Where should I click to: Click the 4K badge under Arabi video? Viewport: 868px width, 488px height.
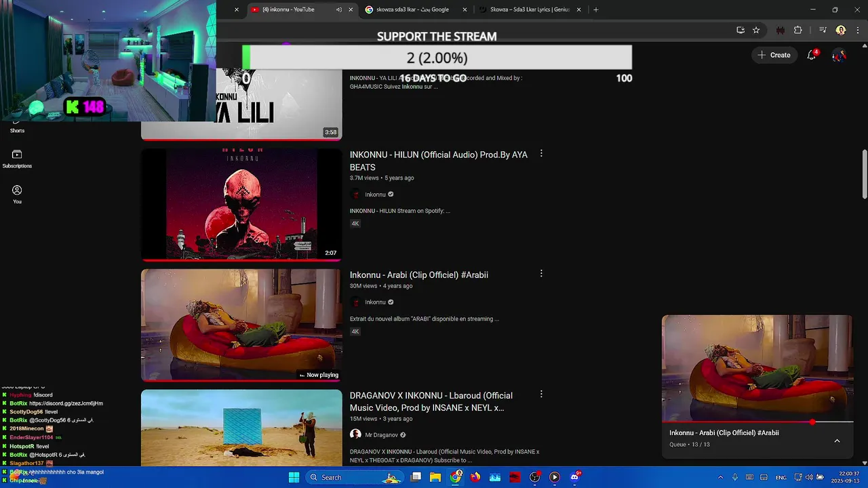355,331
